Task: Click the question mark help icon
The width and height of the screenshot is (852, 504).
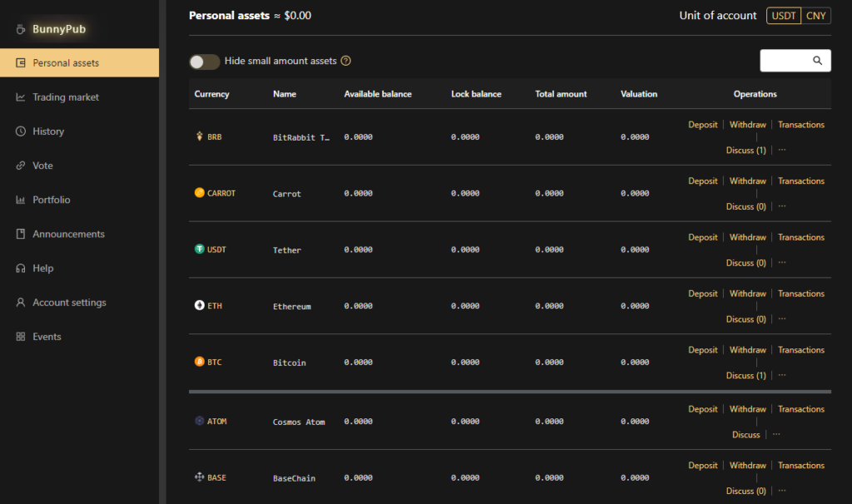Action: pos(345,61)
